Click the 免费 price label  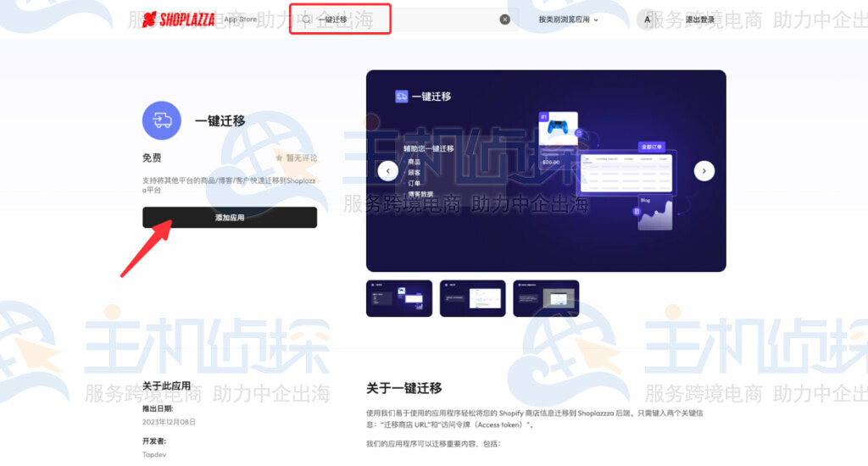tap(152, 158)
